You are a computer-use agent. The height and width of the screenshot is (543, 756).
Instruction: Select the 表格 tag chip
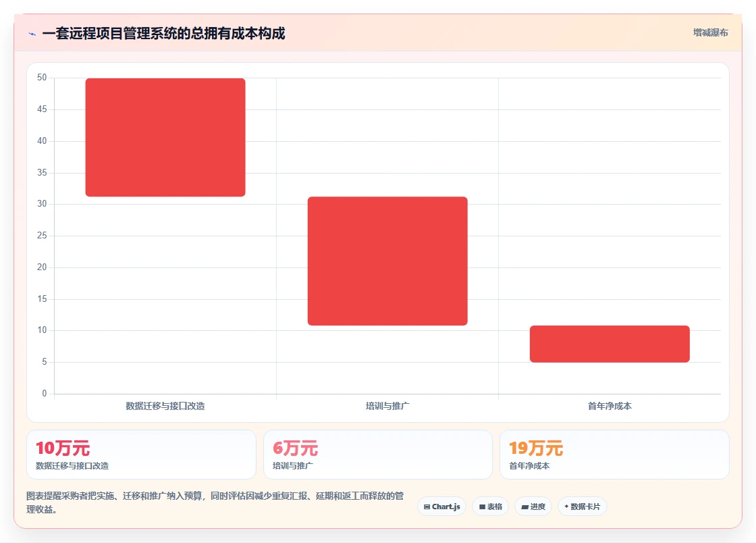[x=490, y=507]
